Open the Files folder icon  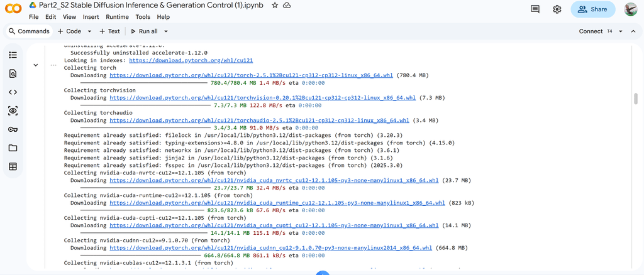pos(13,148)
